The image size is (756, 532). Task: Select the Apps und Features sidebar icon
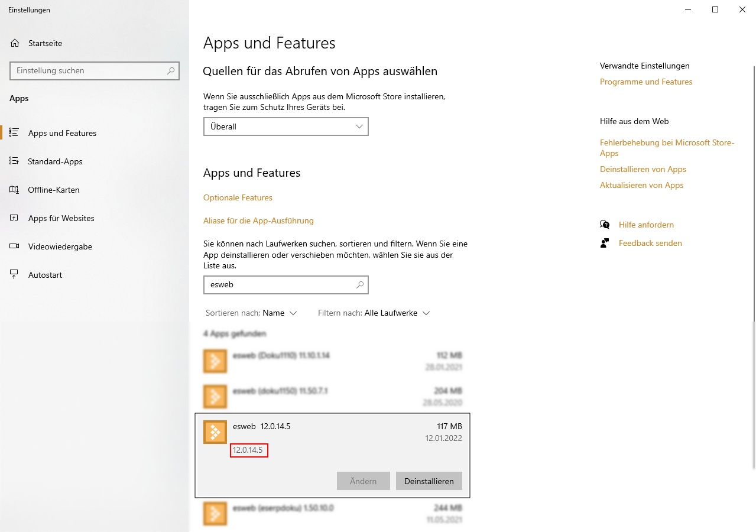click(15, 133)
